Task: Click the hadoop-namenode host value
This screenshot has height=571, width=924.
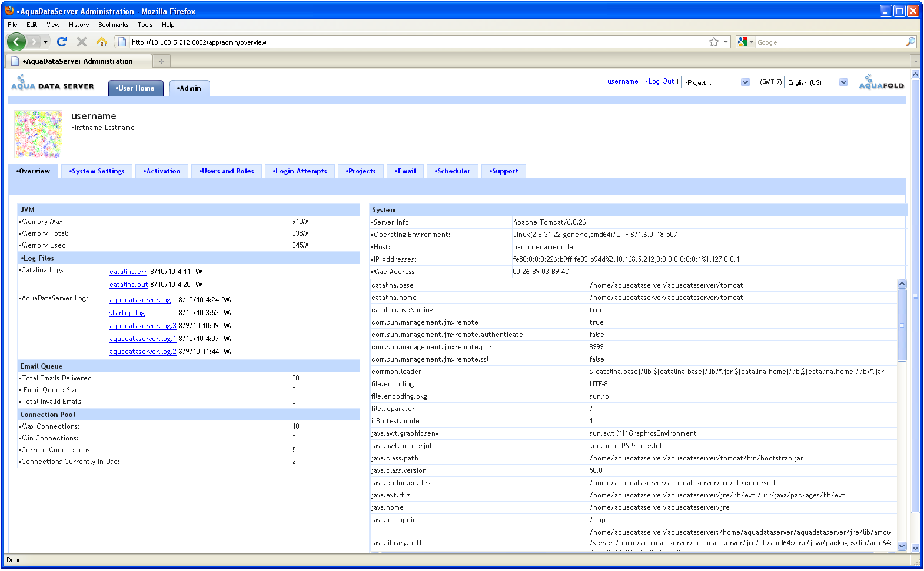Action: pyautogui.click(x=543, y=247)
